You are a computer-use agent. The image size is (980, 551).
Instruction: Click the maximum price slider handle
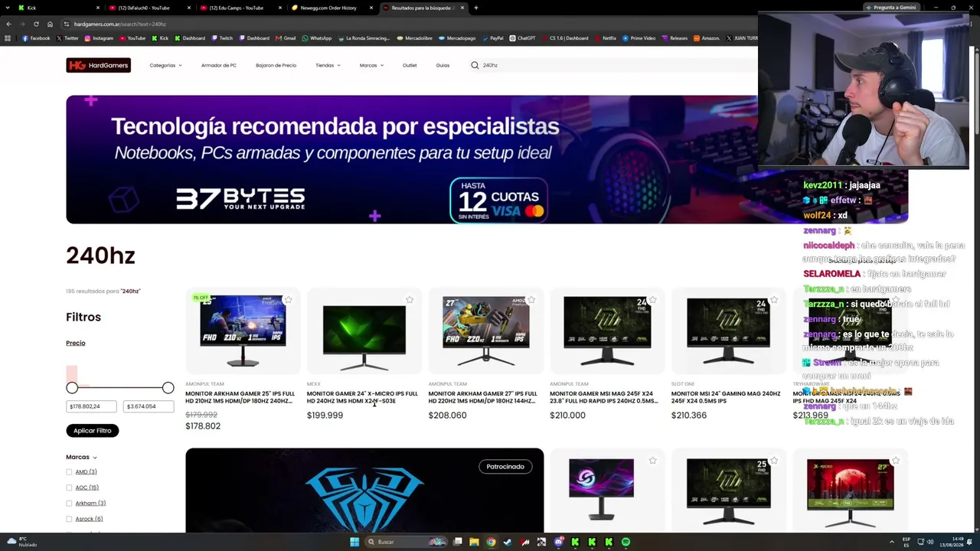tap(168, 388)
